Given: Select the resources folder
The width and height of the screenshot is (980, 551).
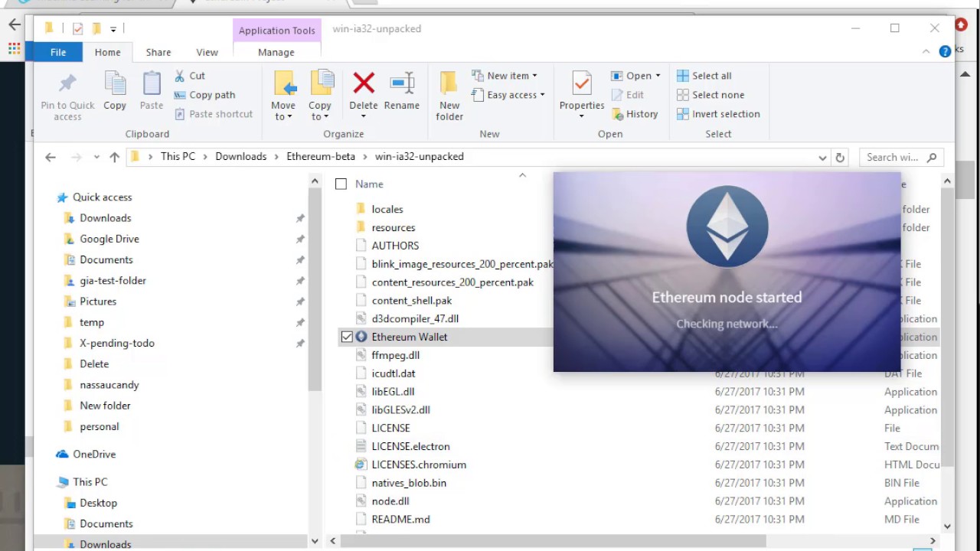Looking at the screenshot, I should [x=394, y=227].
